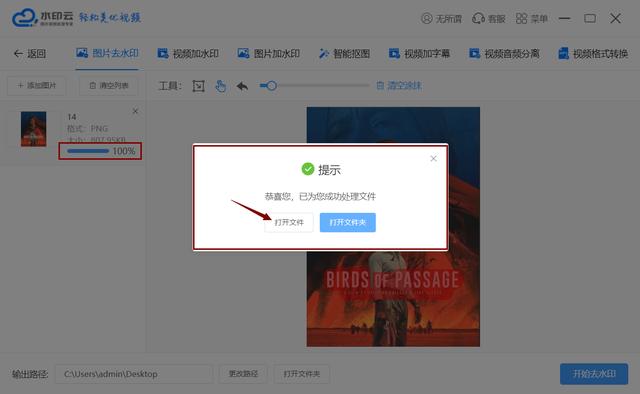Switch to 视频加水印 tab
Viewport: 640px width, 394px height.
(x=188, y=53)
